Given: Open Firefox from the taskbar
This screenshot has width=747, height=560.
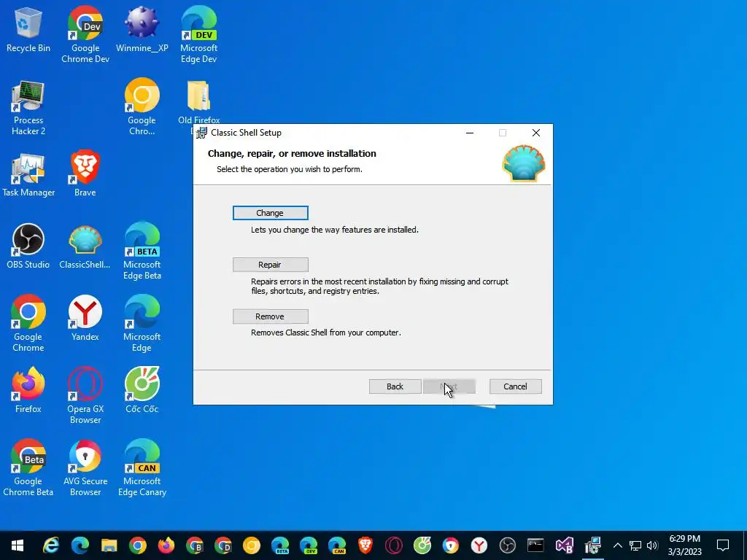Looking at the screenshot, I should [166, 545].
